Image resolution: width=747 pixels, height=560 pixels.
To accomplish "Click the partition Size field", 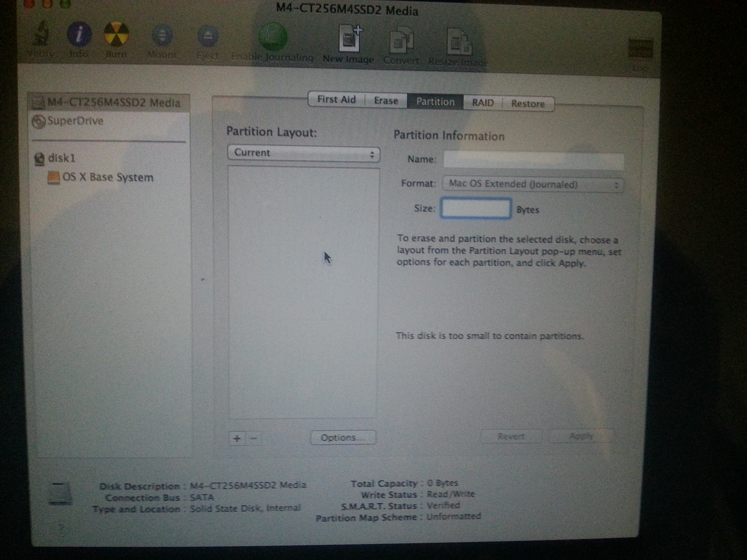I will coord(476,209).
